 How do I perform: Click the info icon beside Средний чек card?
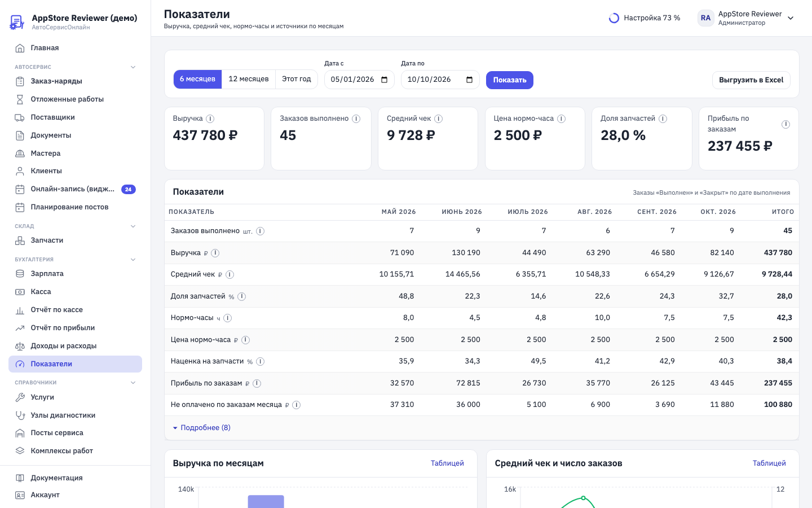439,119
